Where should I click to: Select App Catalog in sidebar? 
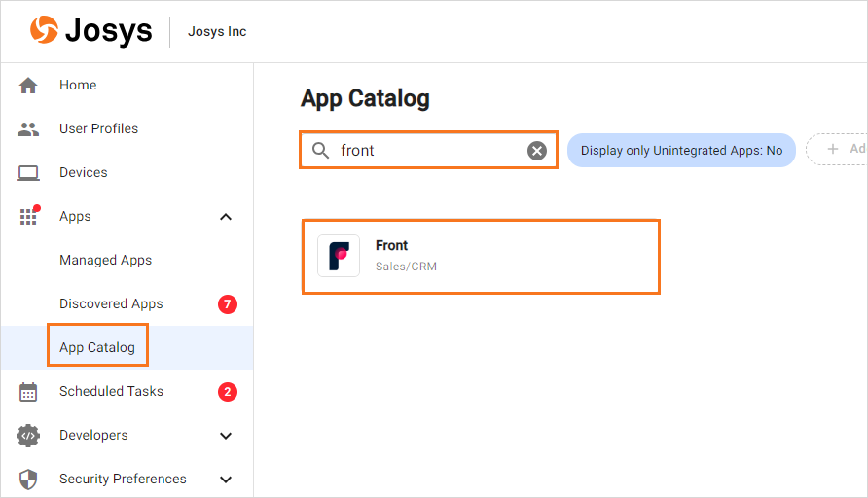tap(97, 347)
